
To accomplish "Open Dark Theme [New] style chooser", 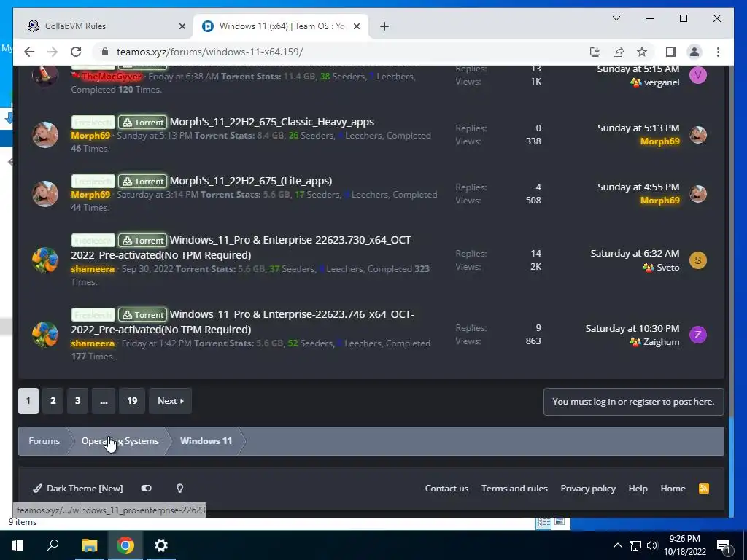I will [x=78, y=488].
